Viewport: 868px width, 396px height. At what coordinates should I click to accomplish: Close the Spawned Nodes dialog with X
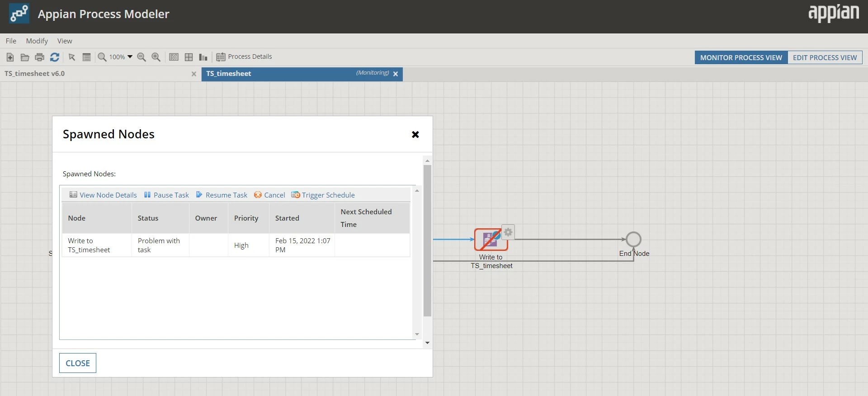point(415,134)
